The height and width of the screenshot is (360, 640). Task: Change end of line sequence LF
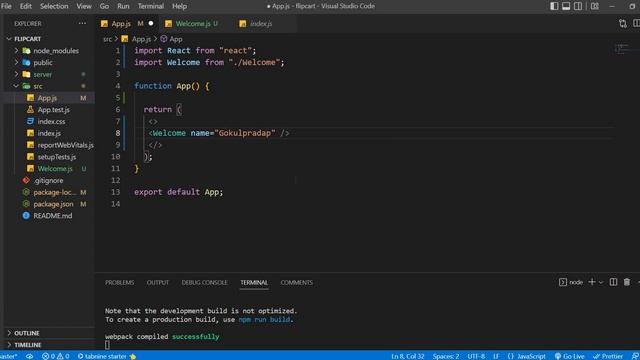click(496, 356)
